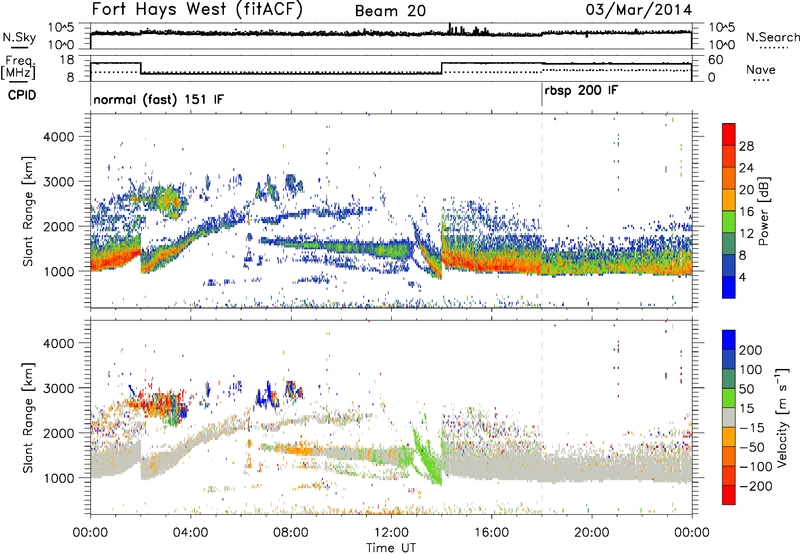Click '4000' on power panel range axis
This screenshot has width=800, height=554.
click(59, 137)
